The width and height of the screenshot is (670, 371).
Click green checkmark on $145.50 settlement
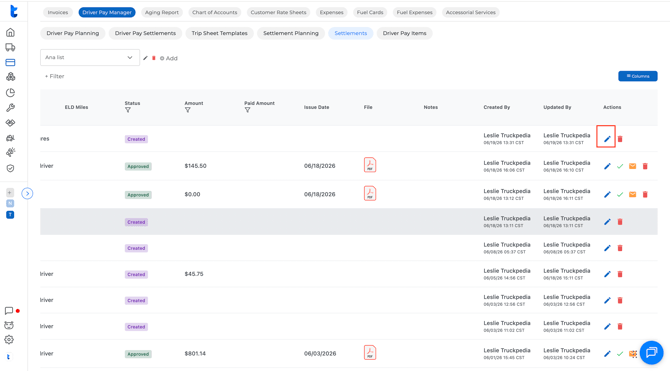click(x=620, y=166)
